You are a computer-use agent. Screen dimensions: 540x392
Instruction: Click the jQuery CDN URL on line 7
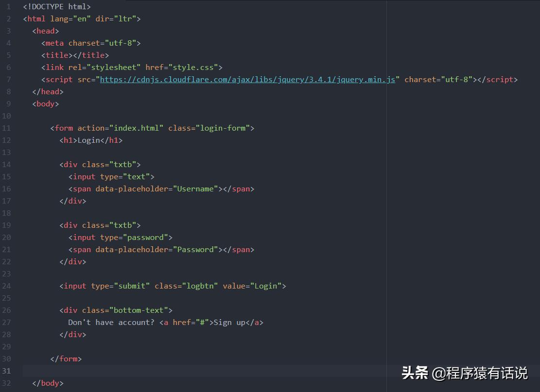(x=248, y=79)
